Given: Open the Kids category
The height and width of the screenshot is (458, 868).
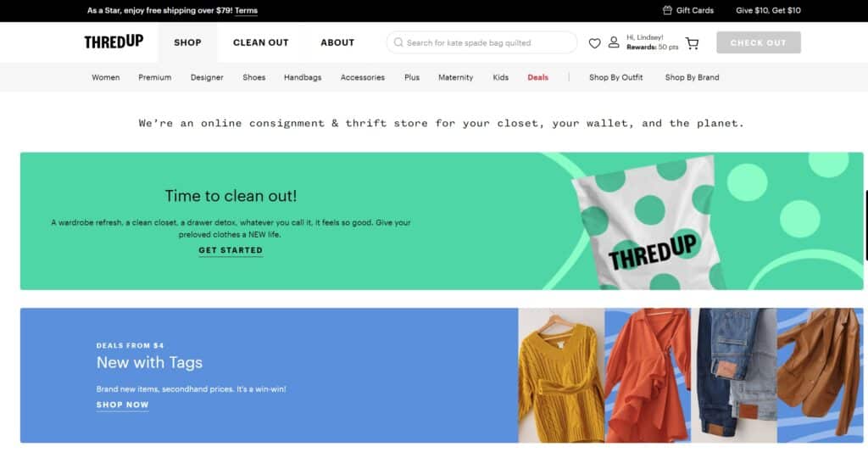Looking at the screenshot, I should pyautogui.click(x=500, y=77).
